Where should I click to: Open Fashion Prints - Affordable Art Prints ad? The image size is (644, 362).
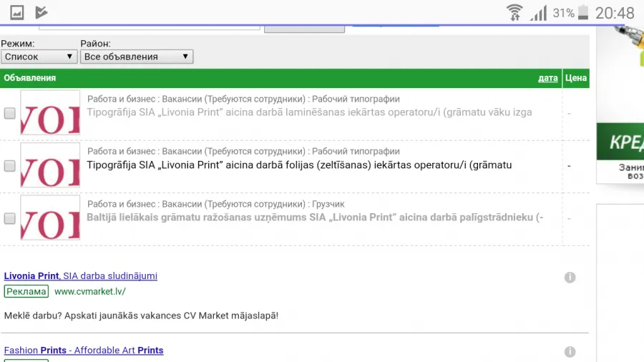click(x=84, y=350)
